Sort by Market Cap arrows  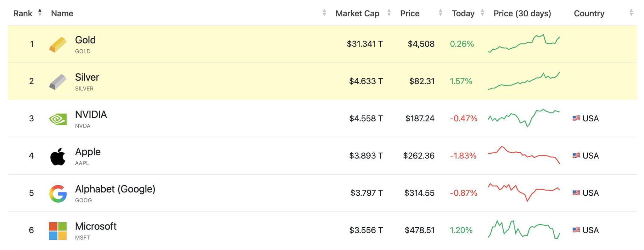click(x=389, y=13)
